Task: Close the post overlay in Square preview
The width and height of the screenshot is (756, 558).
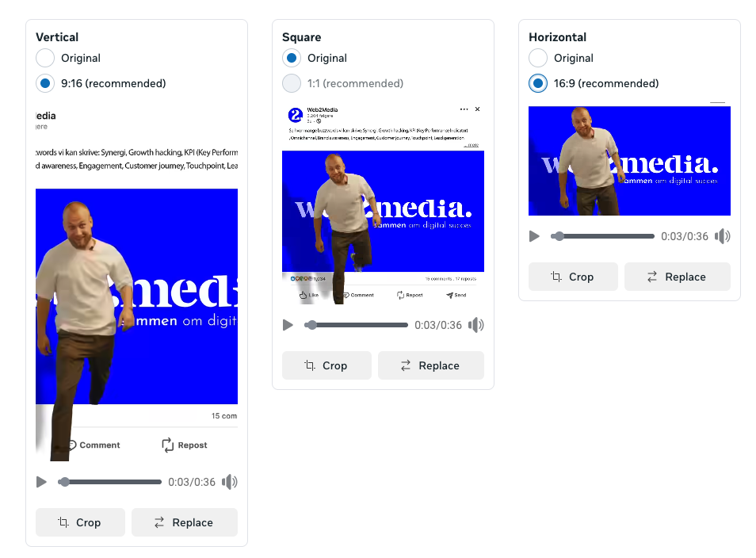Action: [x=477, y=109]
